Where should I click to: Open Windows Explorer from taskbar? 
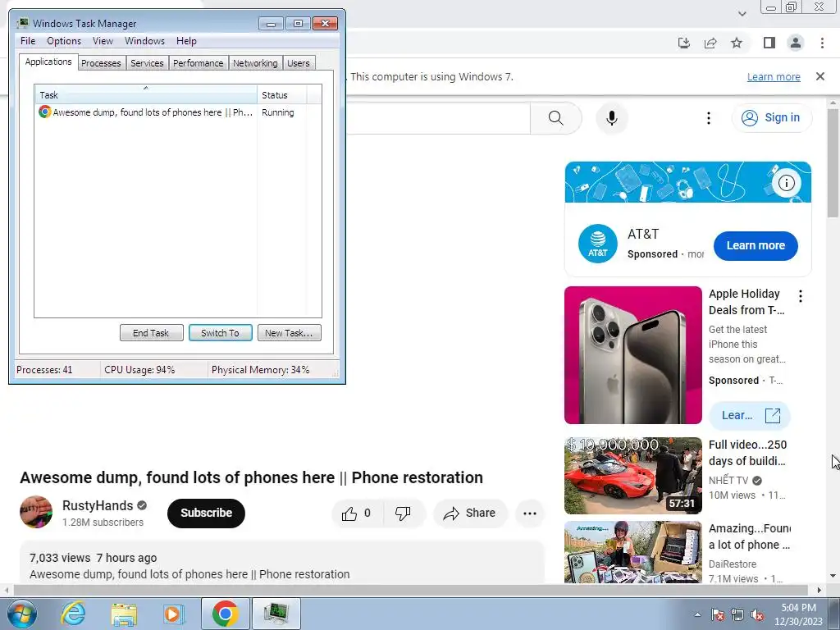tap(124, 614)
